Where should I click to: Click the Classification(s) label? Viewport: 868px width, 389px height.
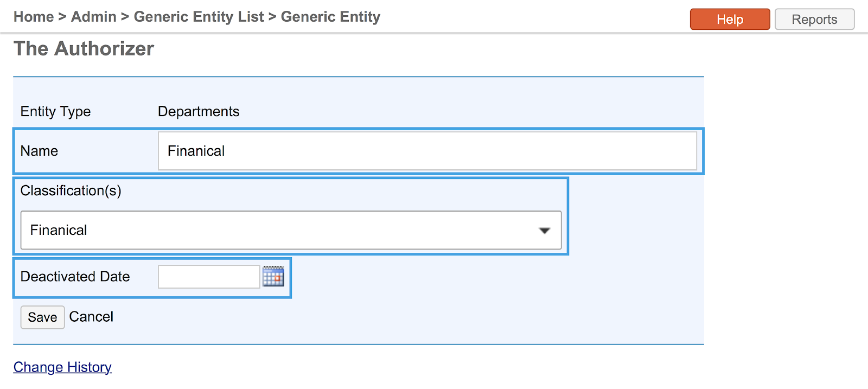point(71,191)
